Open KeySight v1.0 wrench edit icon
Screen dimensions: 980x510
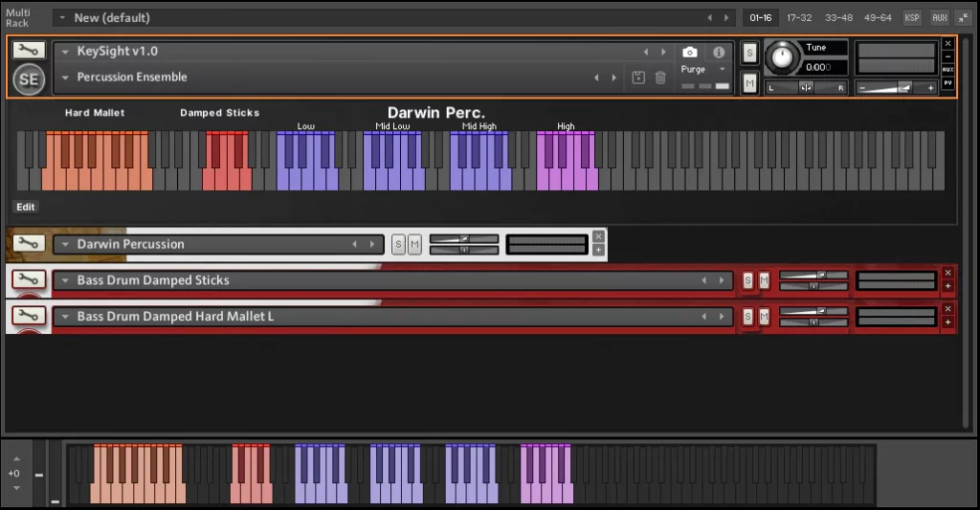click(28, 50)
